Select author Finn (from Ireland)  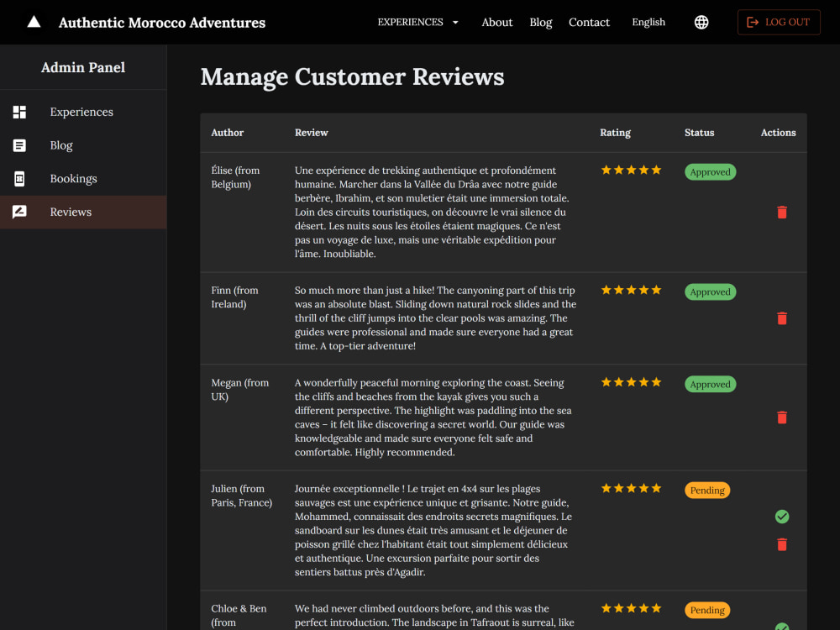click(234, 297)
